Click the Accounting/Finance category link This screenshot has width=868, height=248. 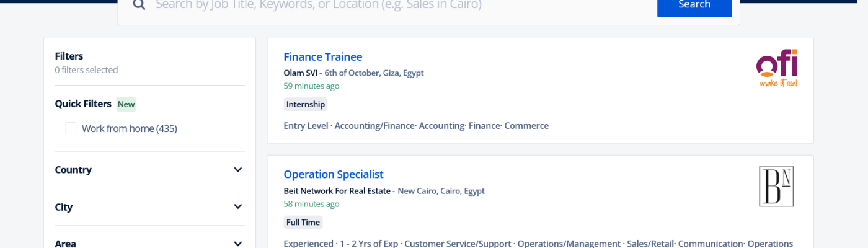[374, 126]
